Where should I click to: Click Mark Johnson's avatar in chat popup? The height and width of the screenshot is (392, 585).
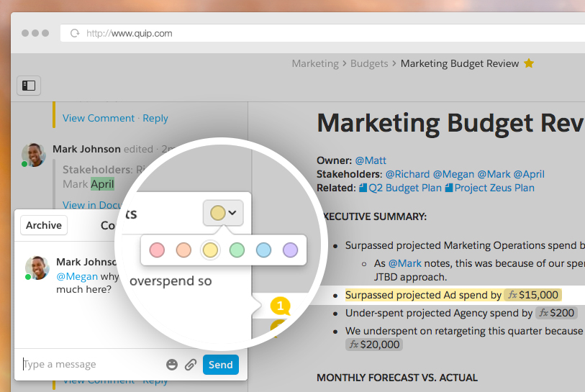pyautogui.click(x=37, y=268)
